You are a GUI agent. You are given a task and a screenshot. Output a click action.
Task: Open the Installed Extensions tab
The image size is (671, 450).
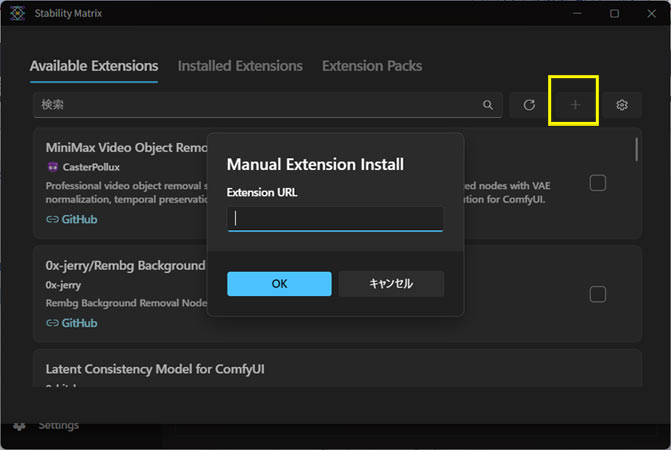240,66
